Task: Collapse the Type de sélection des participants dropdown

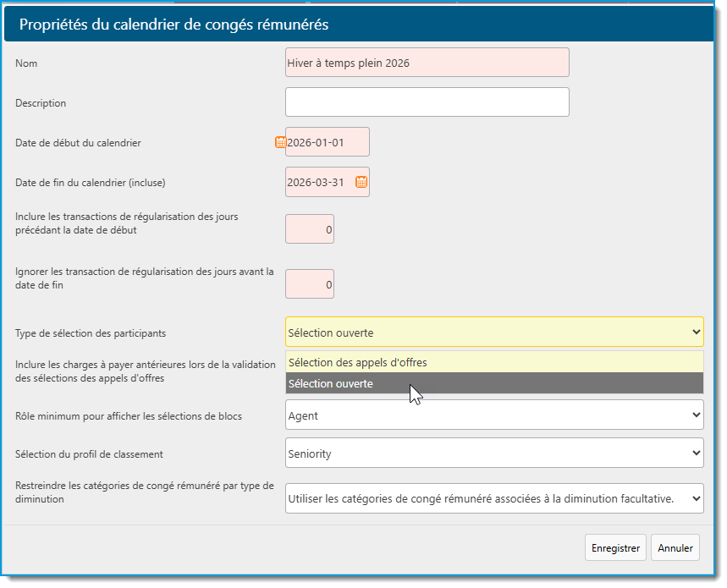Action: coord(494,332)
